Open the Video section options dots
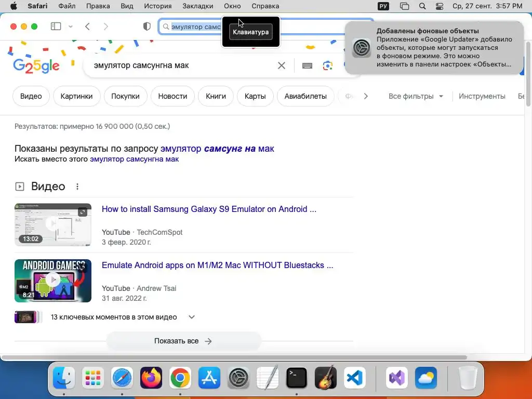 point(77,187)
